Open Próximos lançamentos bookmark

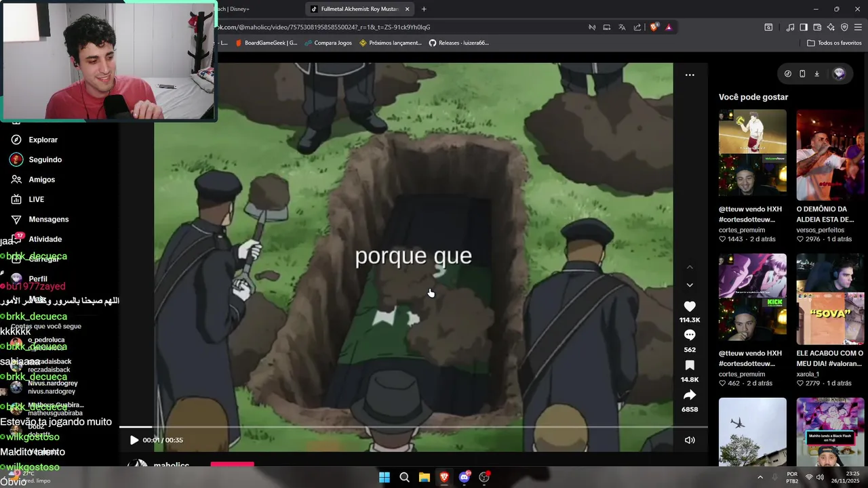391,43
